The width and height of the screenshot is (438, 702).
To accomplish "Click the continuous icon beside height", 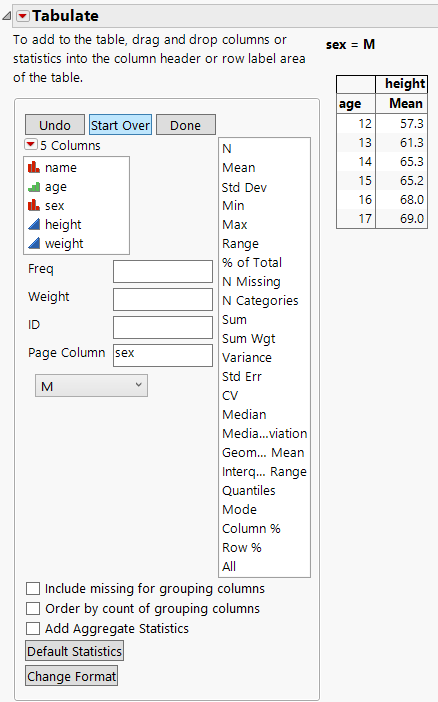I will click(x=34, y=224).
